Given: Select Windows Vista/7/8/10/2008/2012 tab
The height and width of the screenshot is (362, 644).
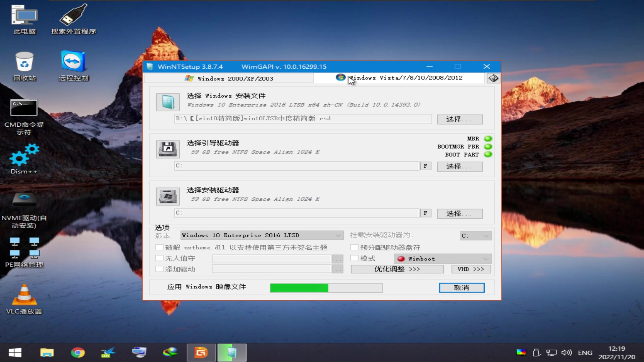Looking at the screenshot, I should tap(399, 78).
